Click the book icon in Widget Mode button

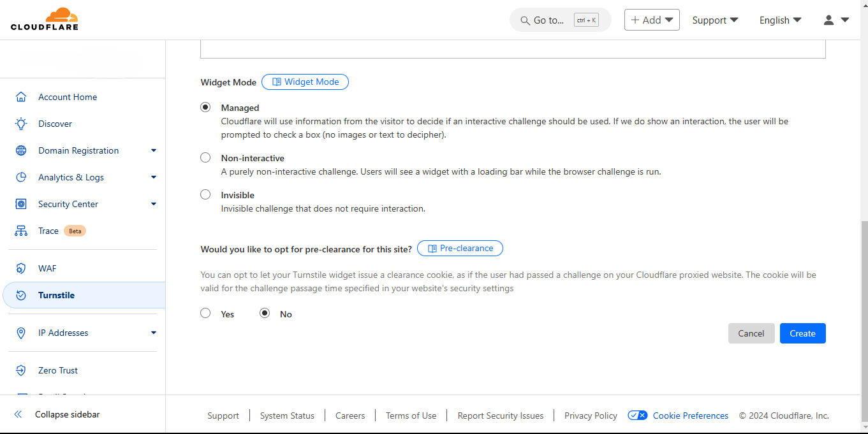(x=277, y=82)
